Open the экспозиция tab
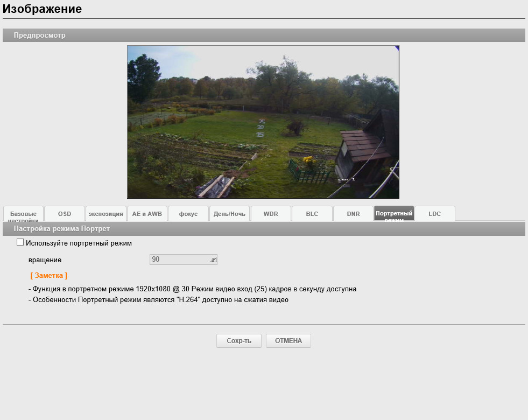Image resolution: width=528 pixels, height=420 pixels. tap(105, 214)
